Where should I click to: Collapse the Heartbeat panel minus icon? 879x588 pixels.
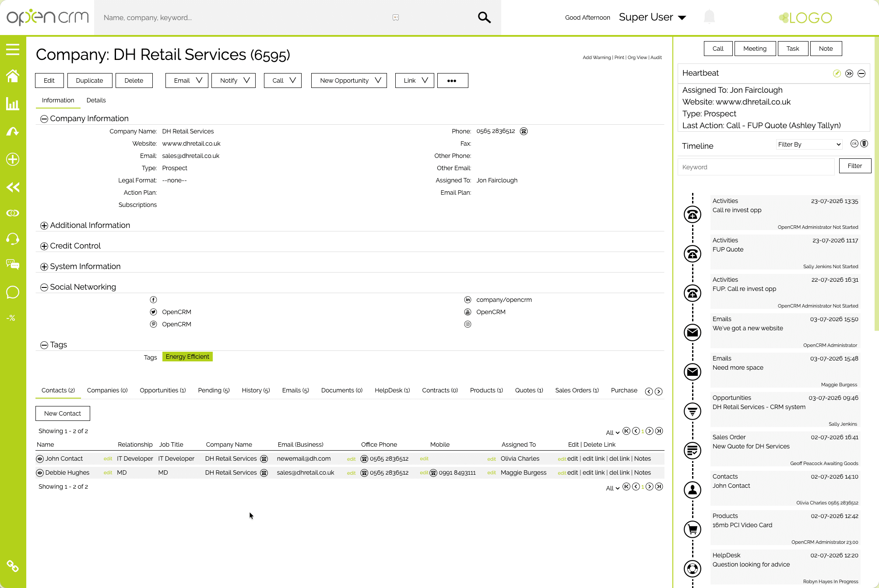click(861, 73)
